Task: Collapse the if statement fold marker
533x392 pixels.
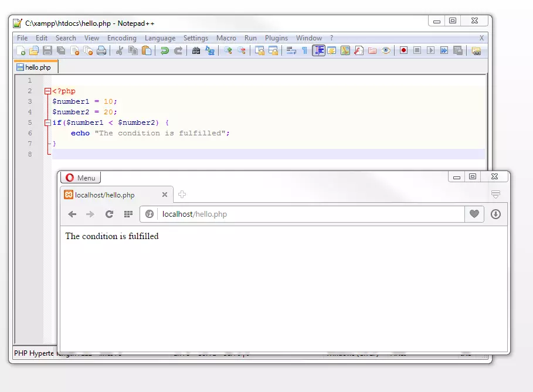Action: pos(47,122)
